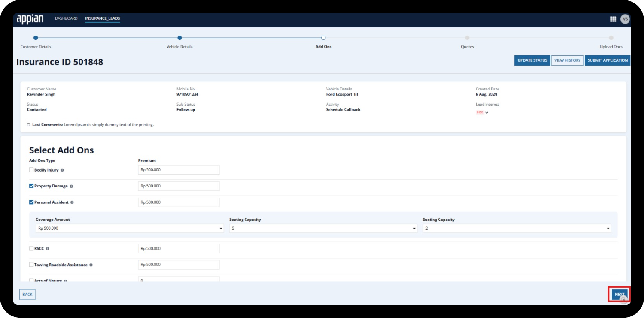This screenshot has height=319, width=644.
Task: Select the Upload Docs step marker
Action: pos(611,38)
